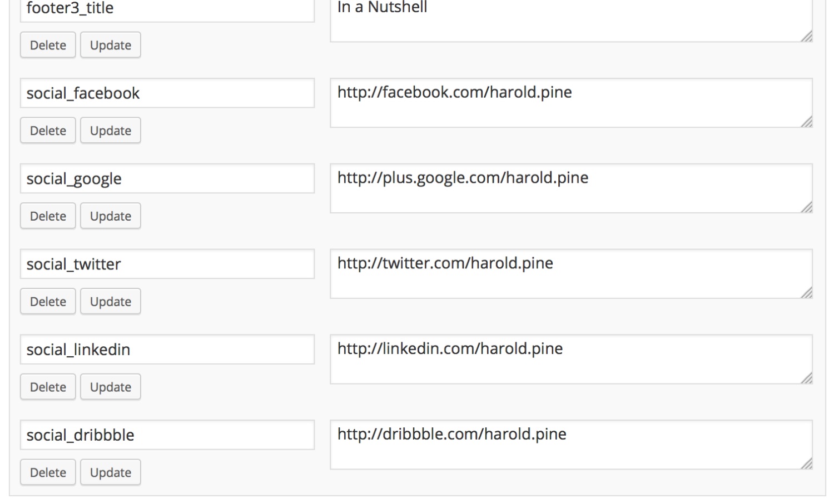Update the social_dribbble field

(110, 473)
